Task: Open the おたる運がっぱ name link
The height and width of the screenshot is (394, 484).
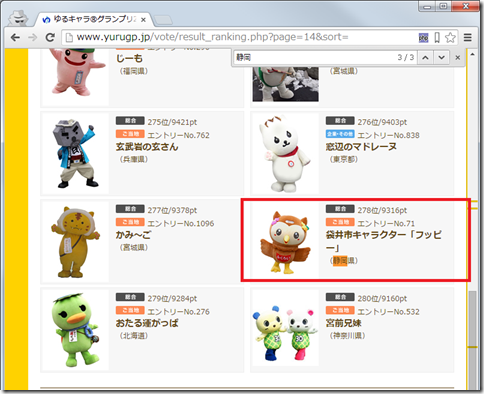Action: pos(147,323)
